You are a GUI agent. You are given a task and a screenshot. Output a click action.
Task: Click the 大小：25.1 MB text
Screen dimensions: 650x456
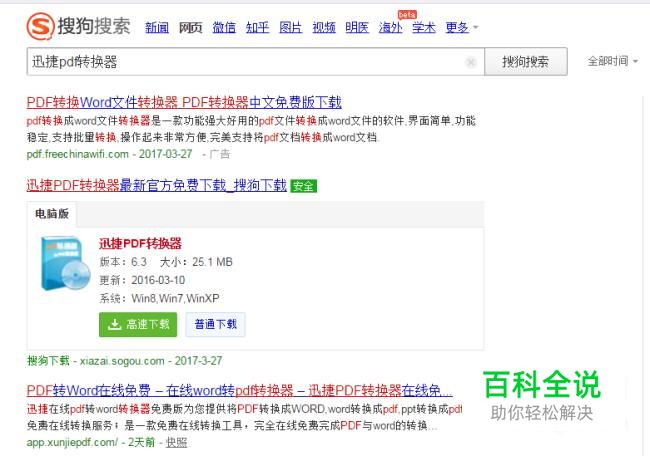[x=196, y=262]
